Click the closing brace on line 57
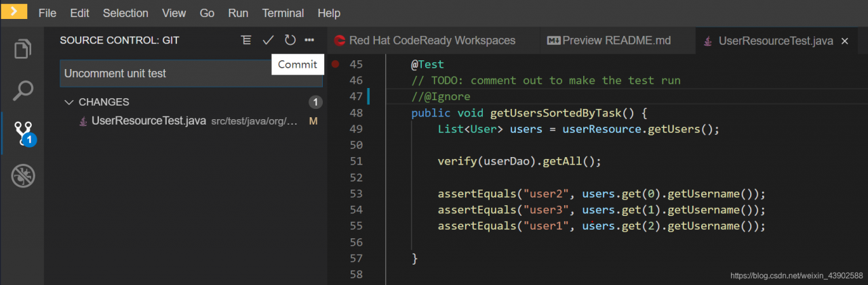 (414, 258)
